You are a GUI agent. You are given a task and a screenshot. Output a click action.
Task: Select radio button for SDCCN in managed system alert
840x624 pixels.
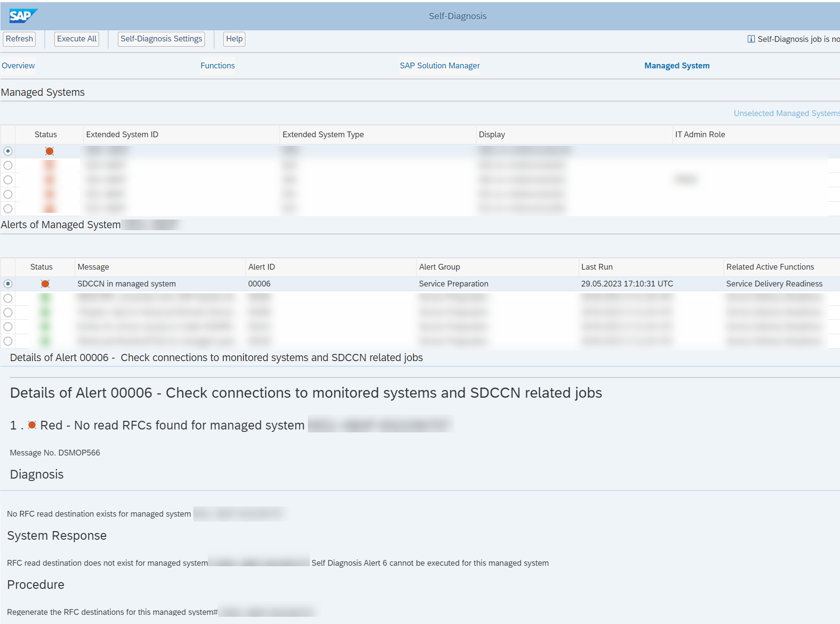click(x=8, y=284)
